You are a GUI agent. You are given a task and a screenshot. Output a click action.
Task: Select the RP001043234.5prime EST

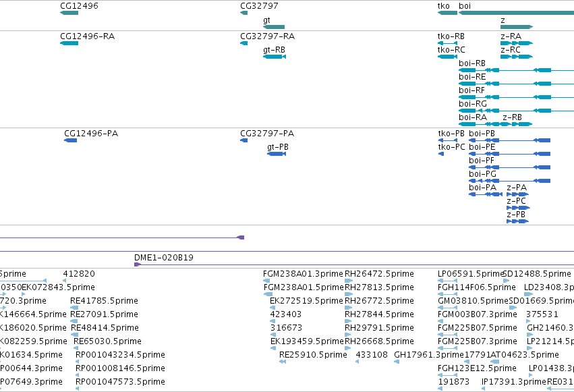point(78,362)
